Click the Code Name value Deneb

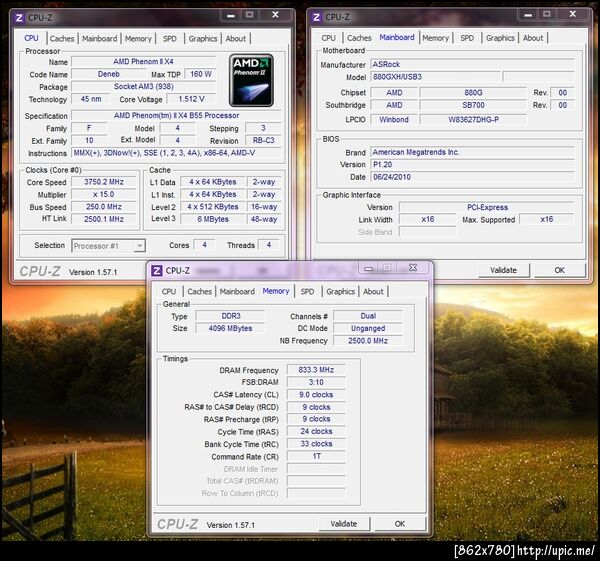(x=109, y=74)
